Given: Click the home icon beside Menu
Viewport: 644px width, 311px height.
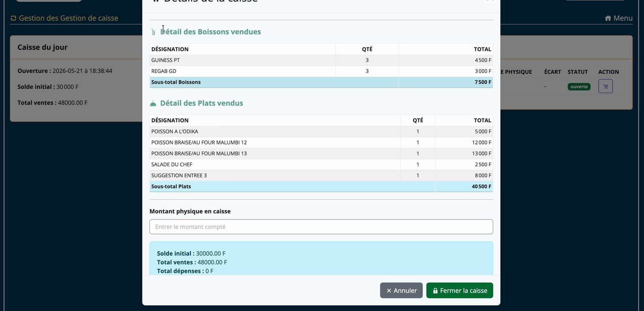Looking at the screenshot, I should (608, 18).
